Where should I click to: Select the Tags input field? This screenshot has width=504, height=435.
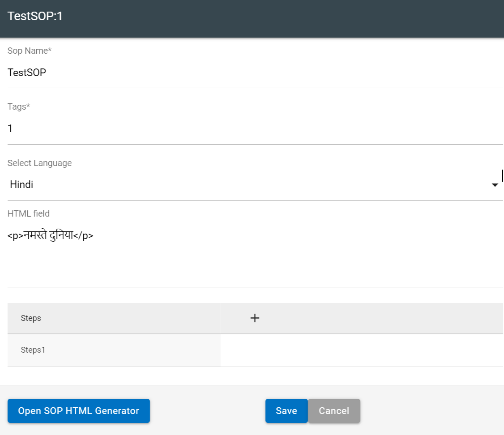[x=179, y=128]
